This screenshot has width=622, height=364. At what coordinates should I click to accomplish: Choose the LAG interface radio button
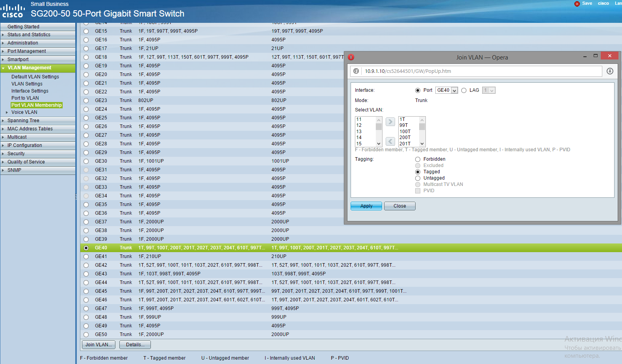pyautogui.click(x=464, y=90)
